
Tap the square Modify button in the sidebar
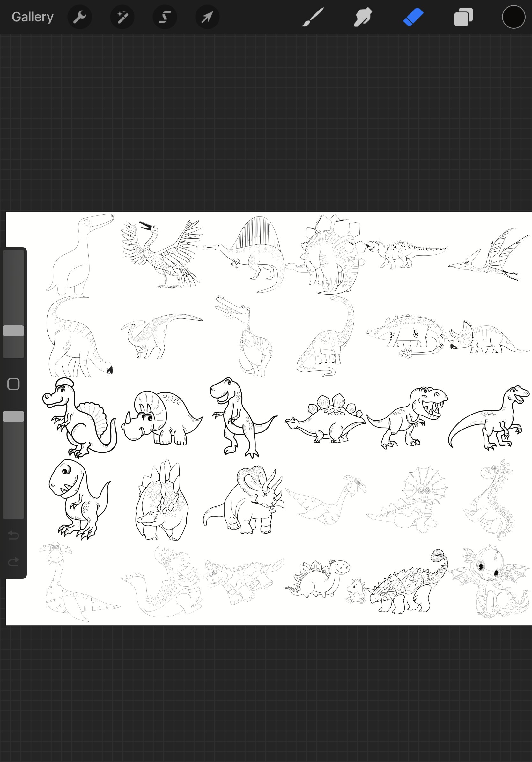coord(13,384)
